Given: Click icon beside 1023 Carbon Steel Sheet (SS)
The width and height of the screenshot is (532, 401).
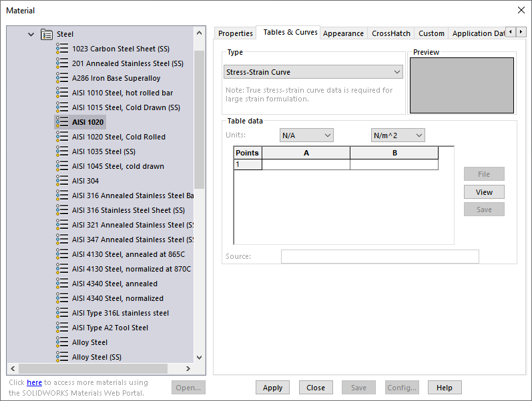Looking at the screenshot, I should pyautogui.click(x=62, y=49).
